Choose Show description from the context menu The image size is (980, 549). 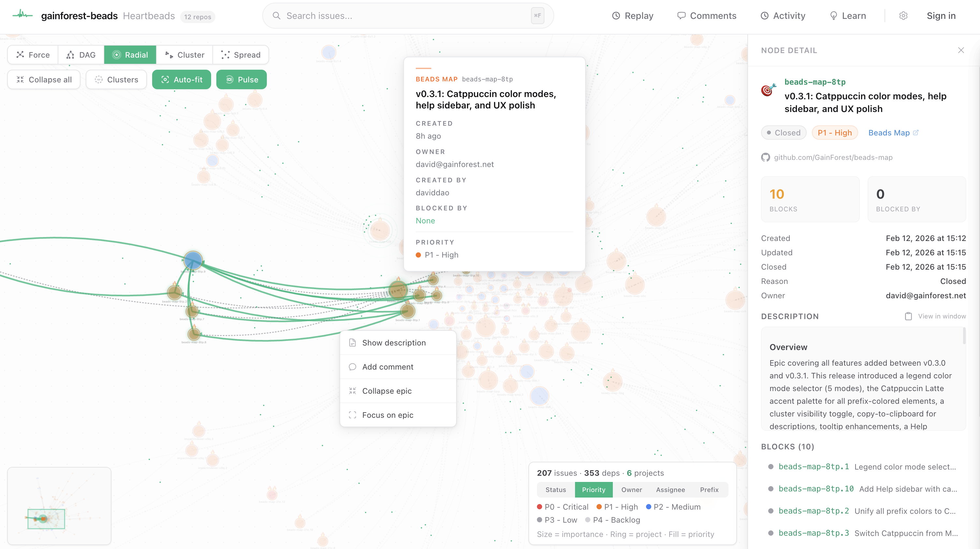[398, 343]
